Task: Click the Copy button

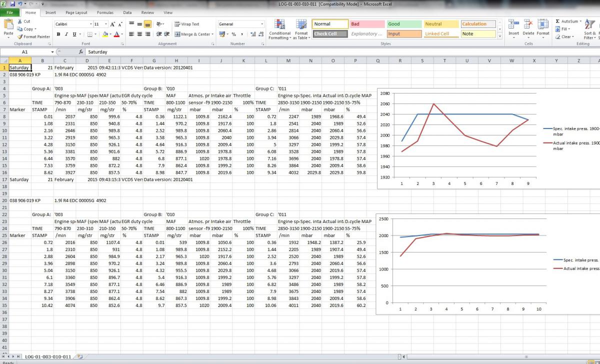Action: click(x=25, y=29)
